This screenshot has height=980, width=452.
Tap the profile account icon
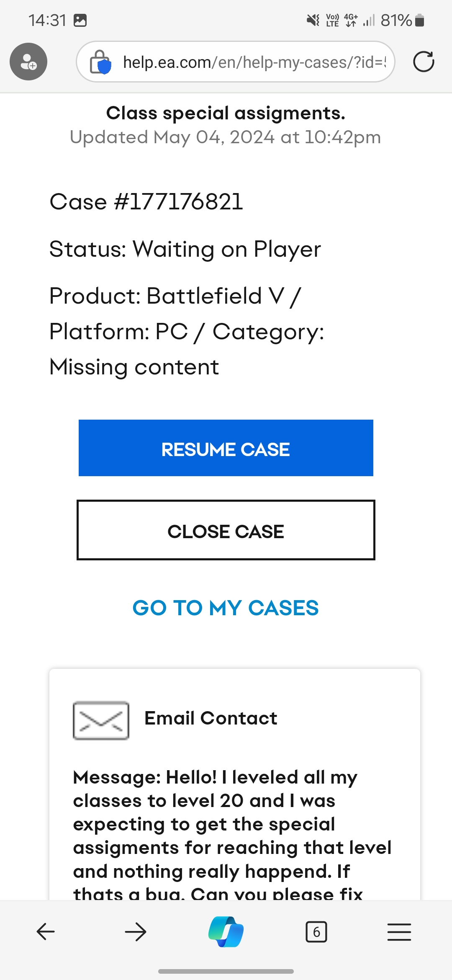(28, 62)
